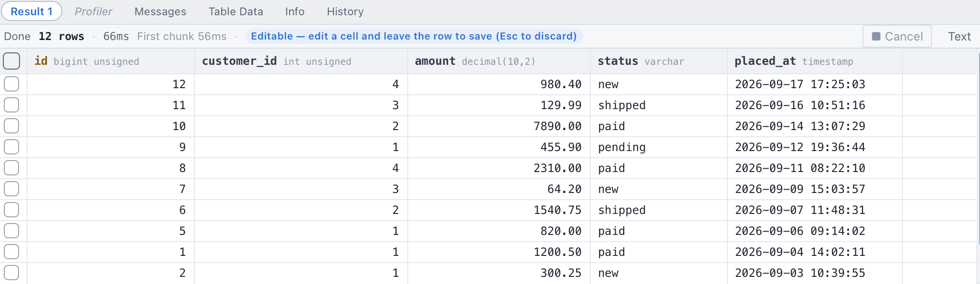Show the Table Data tab

235,11
